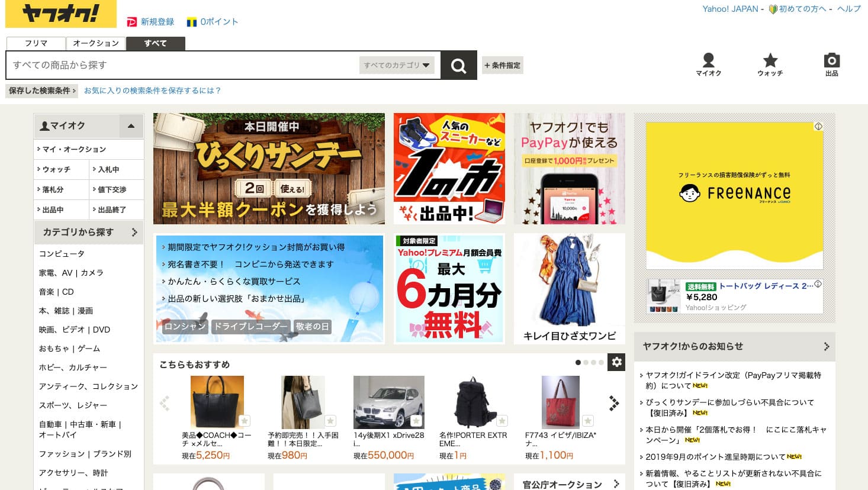This screenshot has width=868, height=490.
Task: Open the キレイ目ひざ丈ワンピ dress image
Action: (570, 289)
